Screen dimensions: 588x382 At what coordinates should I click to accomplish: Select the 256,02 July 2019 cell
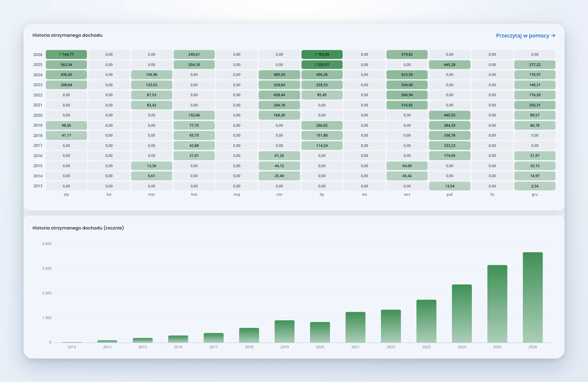coord(322,125)
